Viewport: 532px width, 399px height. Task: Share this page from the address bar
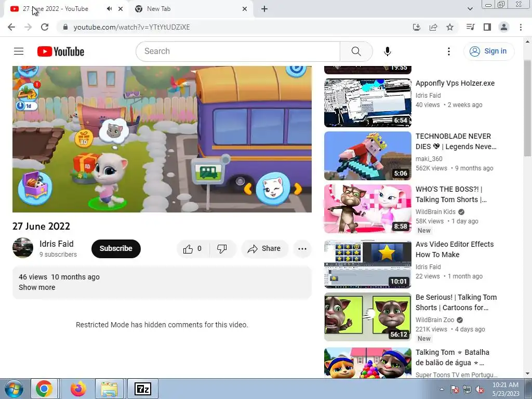(x=433, y=27)
